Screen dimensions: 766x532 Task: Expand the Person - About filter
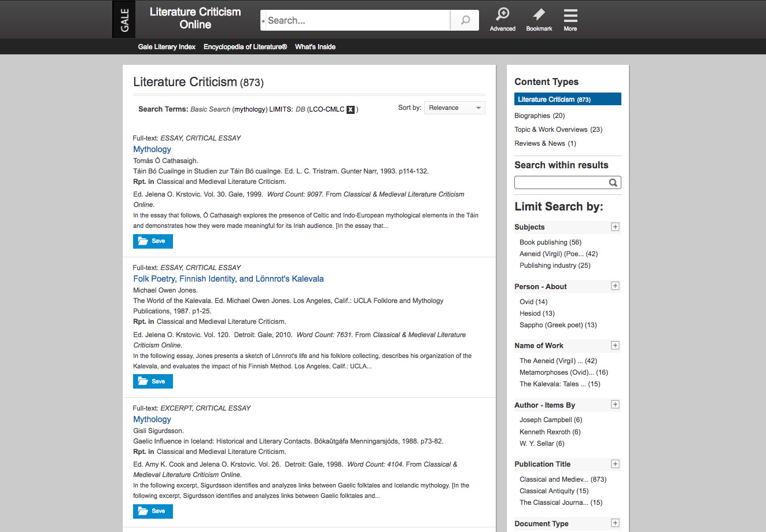coord(615,286)
